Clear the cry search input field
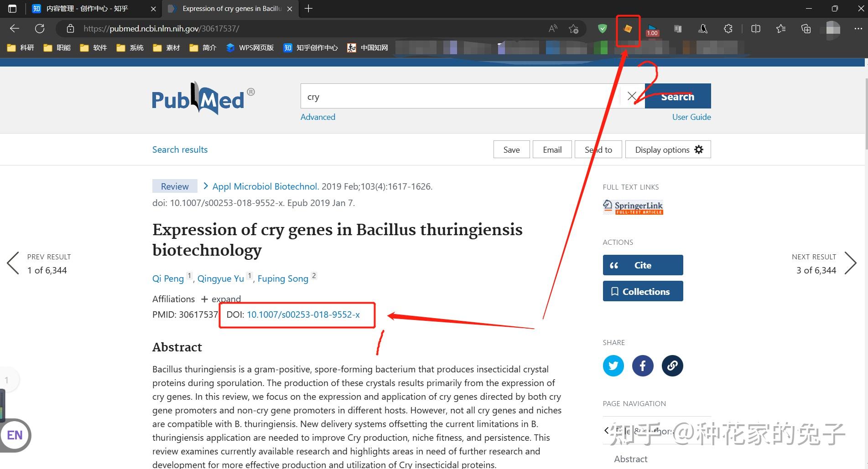 pos(632,96)
